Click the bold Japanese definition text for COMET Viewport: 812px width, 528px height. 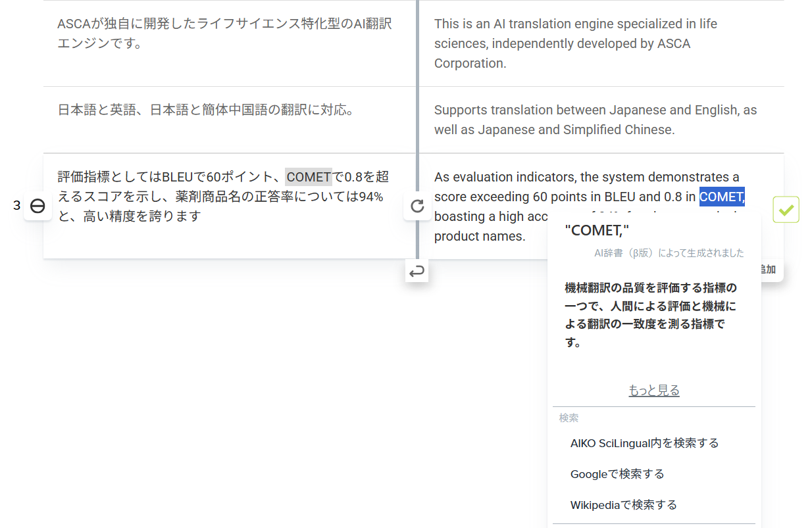point(650,315)
